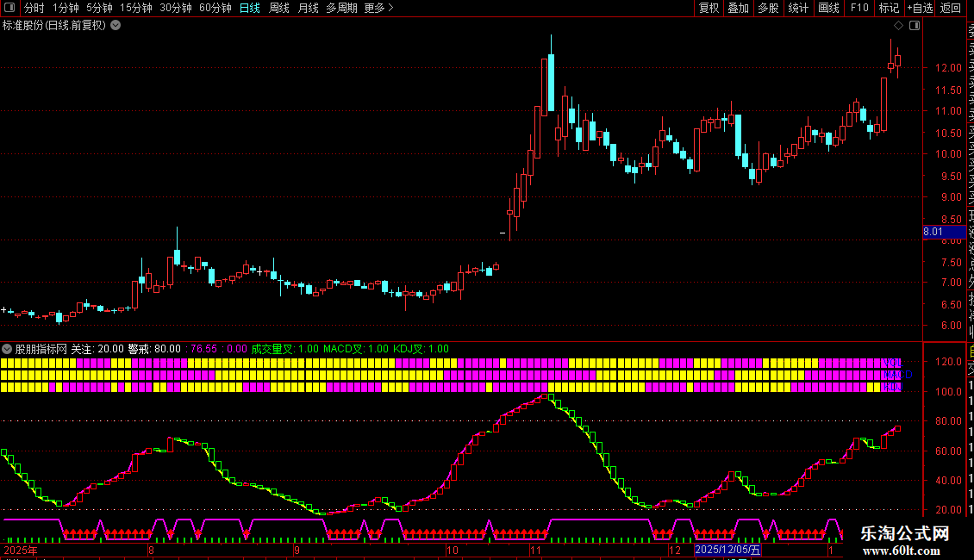Click the diamond icon in main chart corner
Image resolution: width=974 pixels, height=560 pixels.
point(898,26)
